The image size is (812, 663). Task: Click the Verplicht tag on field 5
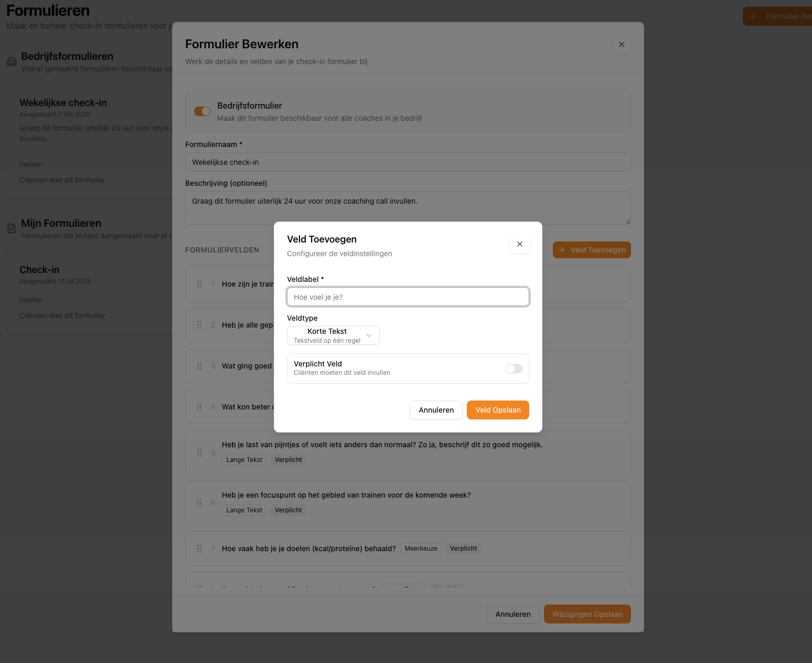pos(289,460)
